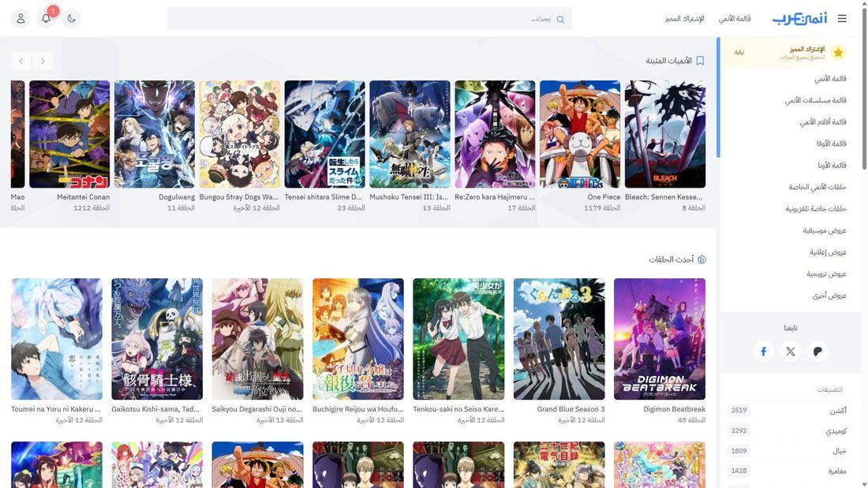The image size is (868, 488).
Task: Click the AnimeArab site logo
Action: point(800,18)
